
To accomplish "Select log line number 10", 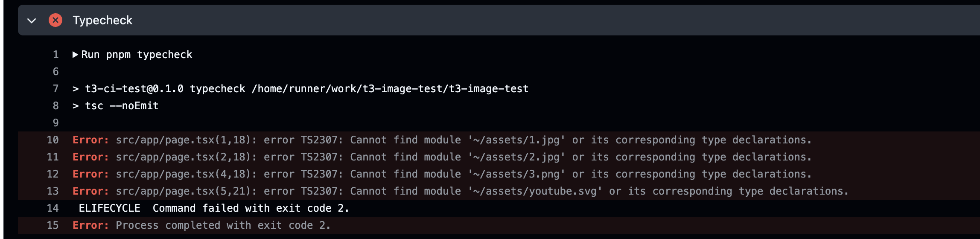I will point(52,140).
